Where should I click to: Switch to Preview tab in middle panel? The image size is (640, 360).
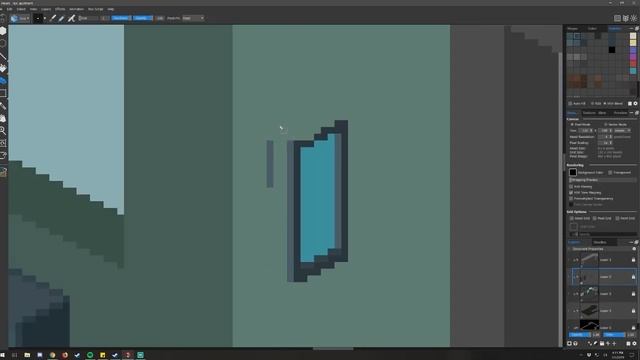pos(620,113)
